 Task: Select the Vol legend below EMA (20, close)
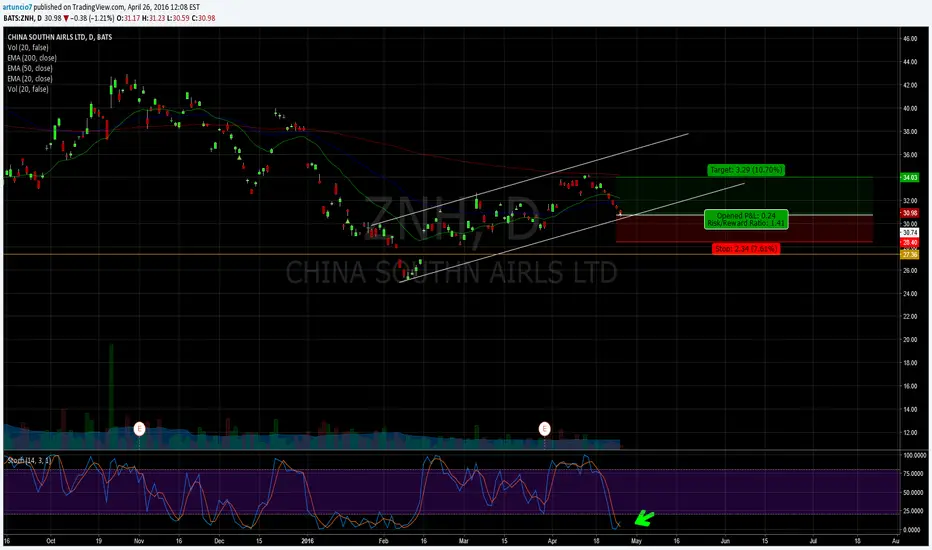28,89
